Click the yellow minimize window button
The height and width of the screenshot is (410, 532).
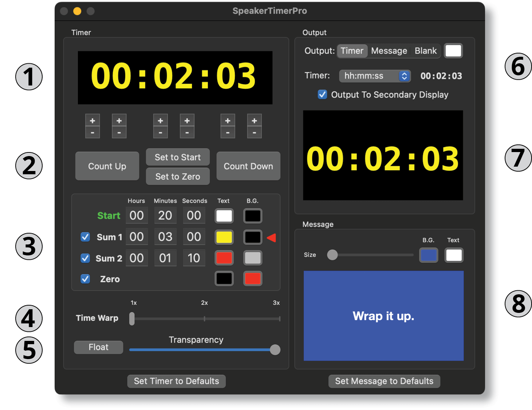(x=77, y=11)
